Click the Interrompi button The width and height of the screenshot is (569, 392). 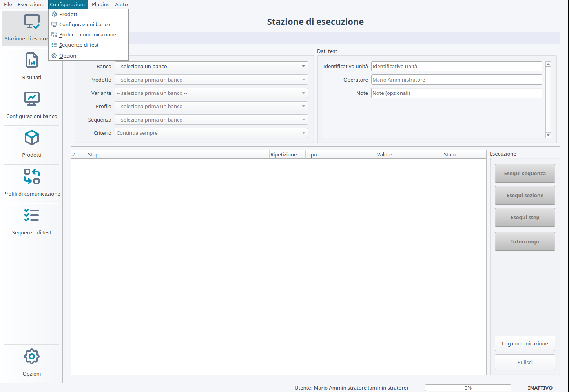pyautogui.click(x=525, y=241)
